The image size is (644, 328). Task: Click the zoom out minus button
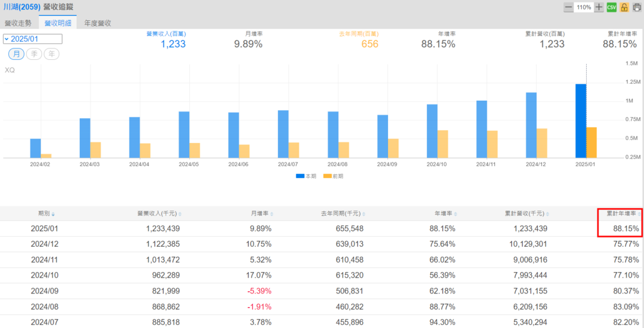tap(569, 8)
